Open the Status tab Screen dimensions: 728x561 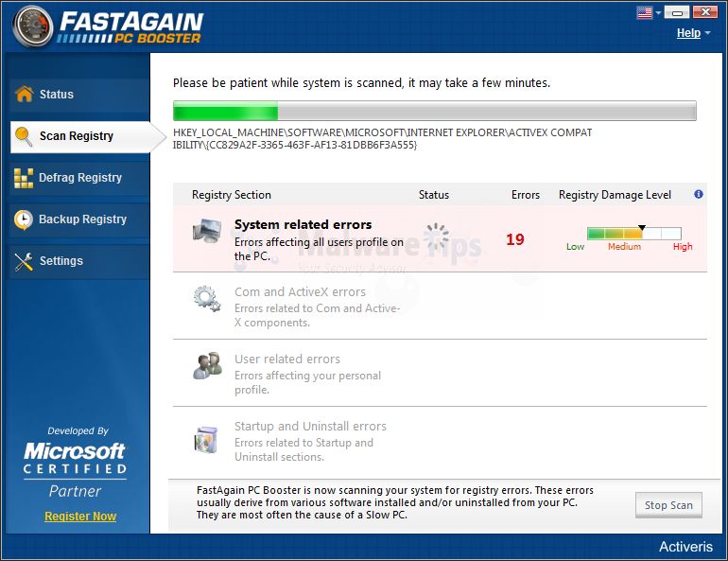coord(78,95)
